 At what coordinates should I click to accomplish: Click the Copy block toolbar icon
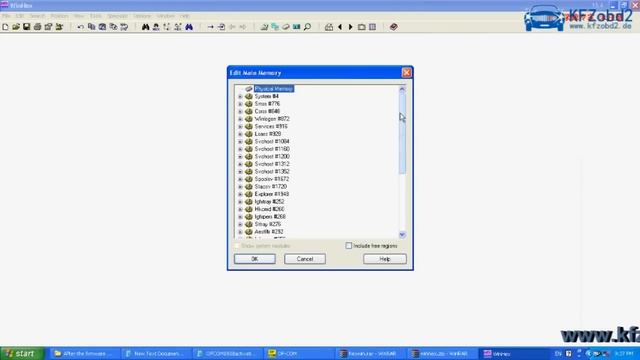click(91, 27)
